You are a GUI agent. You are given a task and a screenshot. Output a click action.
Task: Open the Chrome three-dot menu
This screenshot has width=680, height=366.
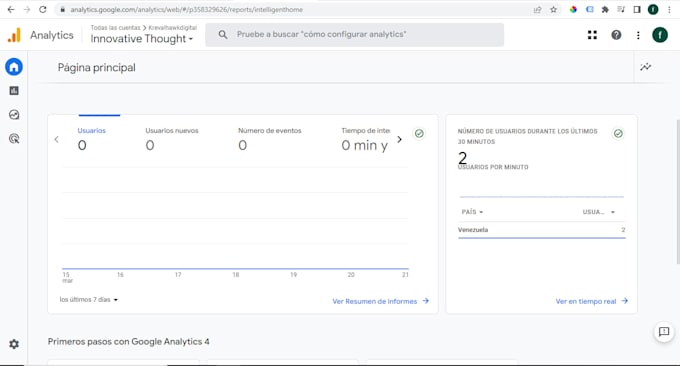[x=670, y=10]
